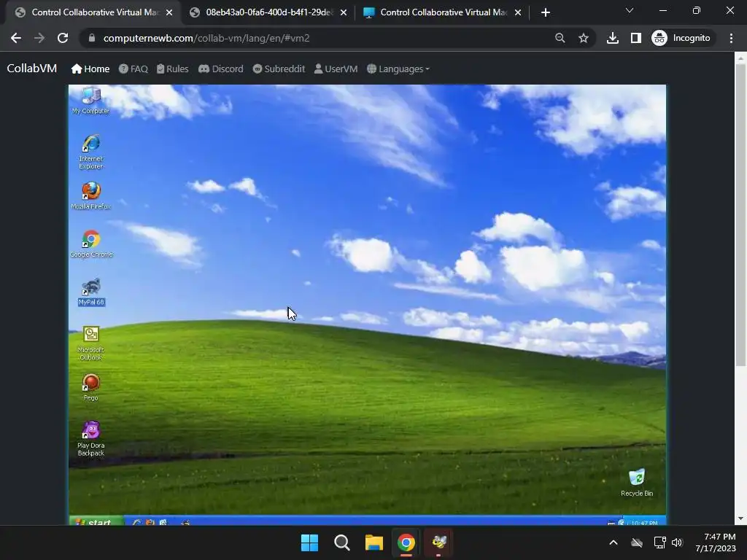Open File Explorer from taskbar
The height and width of the screenshot is (560, 747).
coord(374,542)
